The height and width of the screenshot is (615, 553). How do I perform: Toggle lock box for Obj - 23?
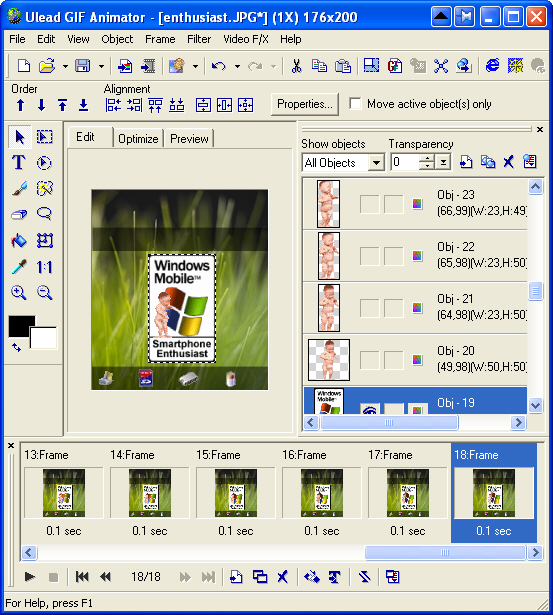(393, 204)
